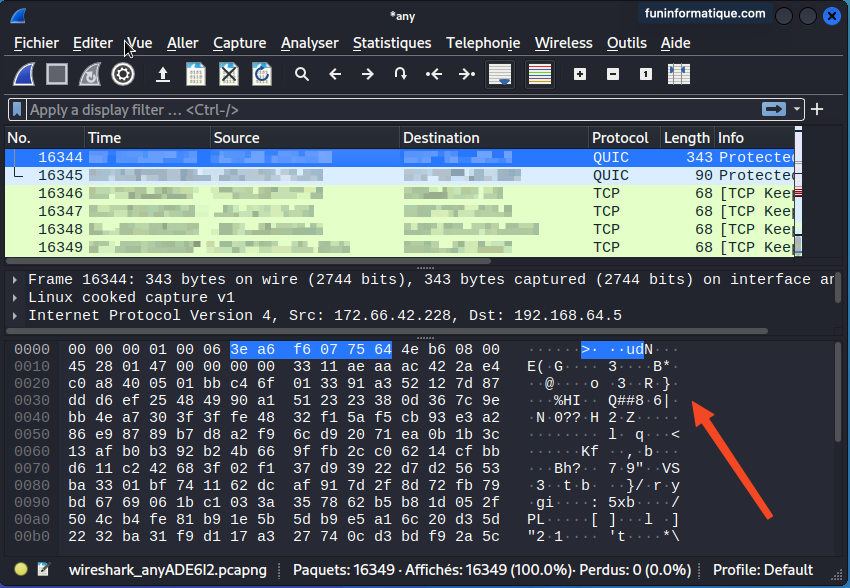This screenshot has height=588, width=850.
Task: Click the Profile: Default status entry
Action: coord(763,570)
